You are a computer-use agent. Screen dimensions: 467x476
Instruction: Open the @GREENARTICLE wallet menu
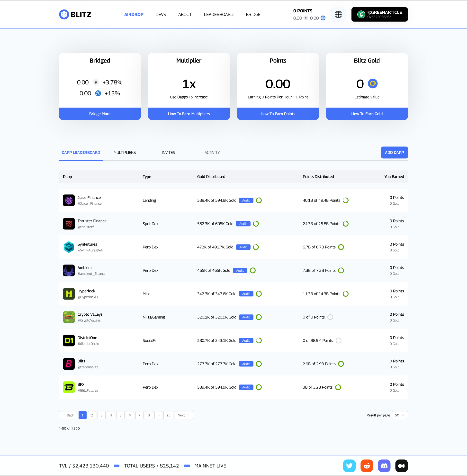tap(379, 14)
